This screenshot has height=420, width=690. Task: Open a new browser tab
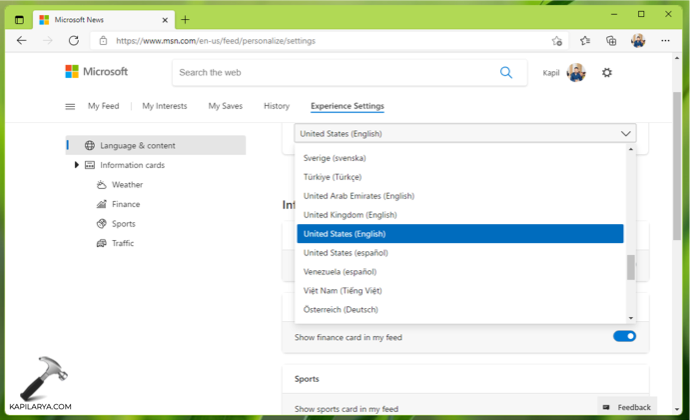click(x=185, y=19)
